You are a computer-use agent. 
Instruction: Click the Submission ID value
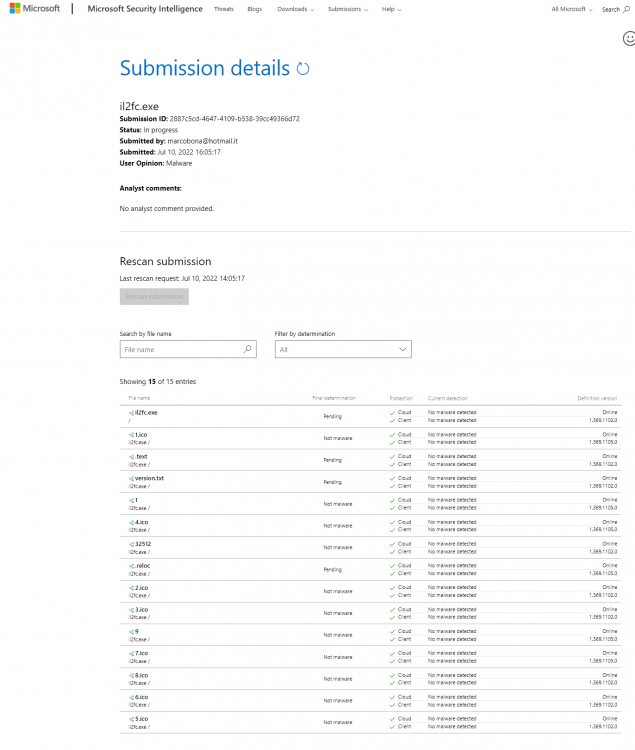click(x=234, y=119)
